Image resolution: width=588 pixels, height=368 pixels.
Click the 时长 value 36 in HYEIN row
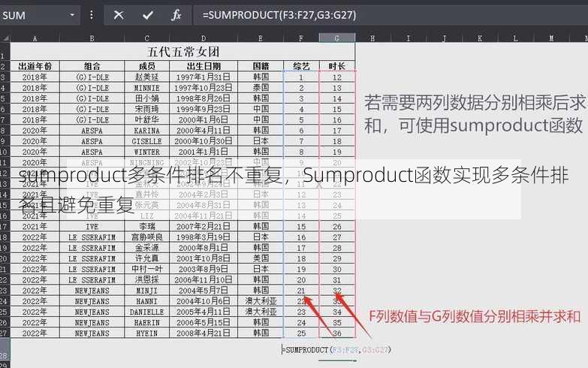click(336, 333)
